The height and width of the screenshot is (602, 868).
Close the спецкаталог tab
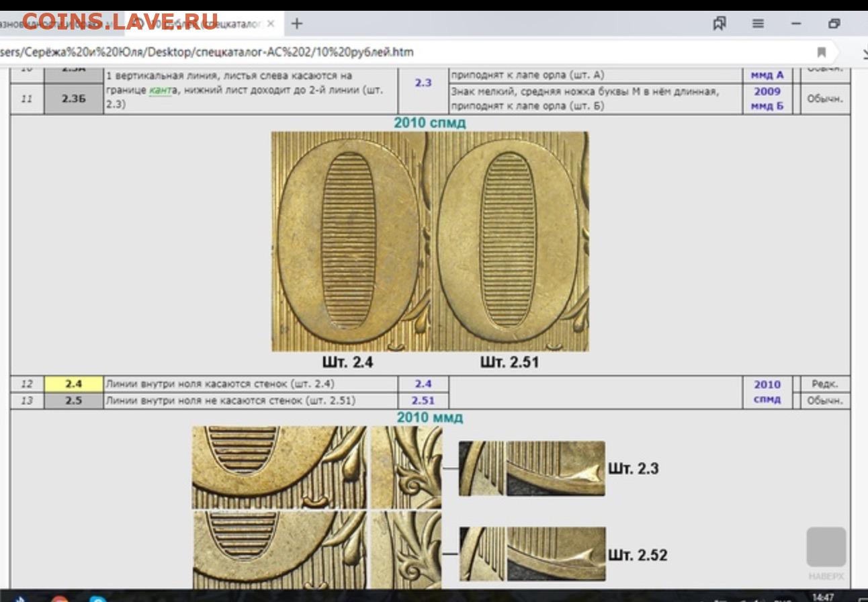click(x=271, y=24)
